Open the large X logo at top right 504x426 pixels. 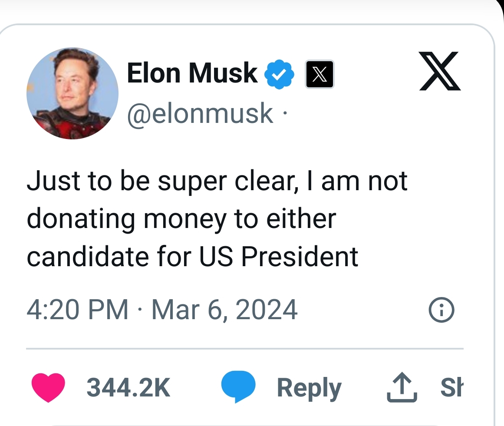[x=440, y=71]
